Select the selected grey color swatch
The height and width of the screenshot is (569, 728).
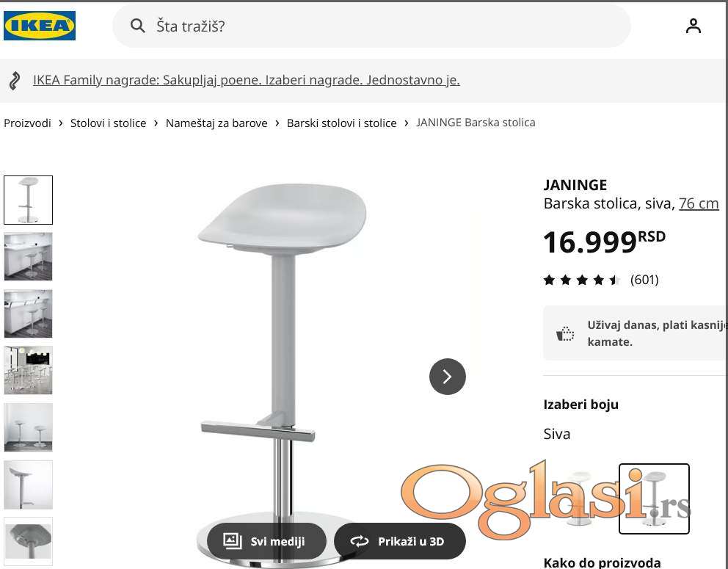(654, 499)
